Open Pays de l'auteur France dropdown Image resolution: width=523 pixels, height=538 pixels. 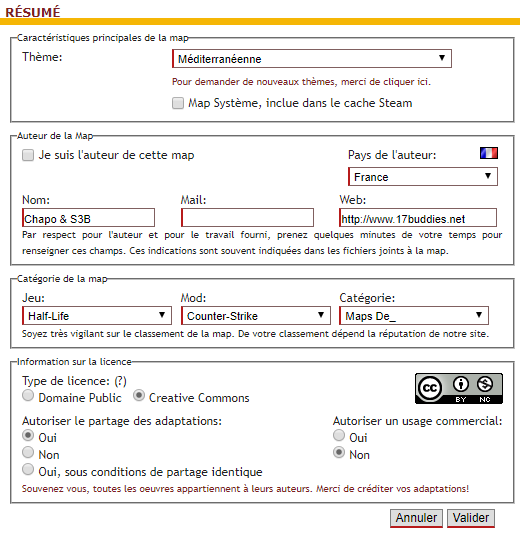[423, 177]
